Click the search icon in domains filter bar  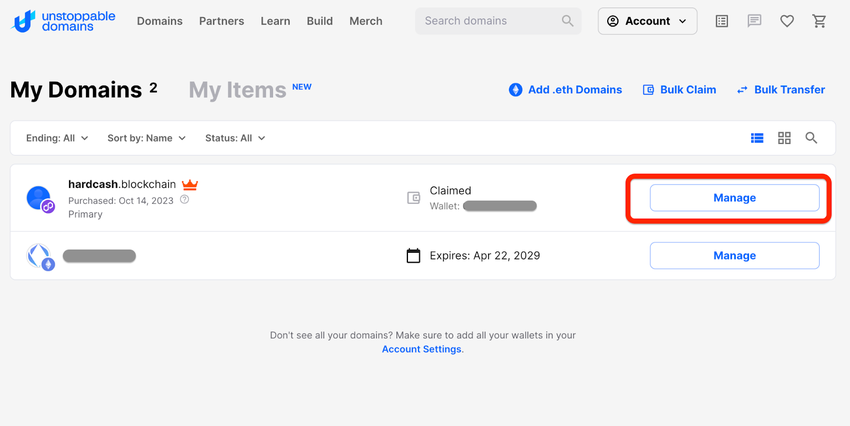click(811, 138)
